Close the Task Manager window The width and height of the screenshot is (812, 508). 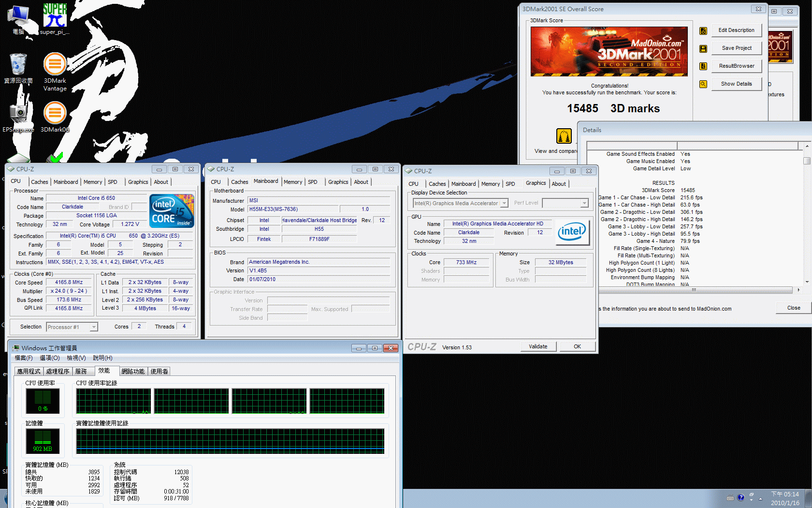(x=391, y=348)
